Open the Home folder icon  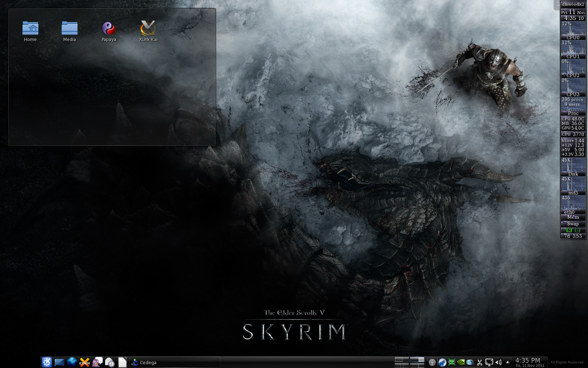(30, 28)
